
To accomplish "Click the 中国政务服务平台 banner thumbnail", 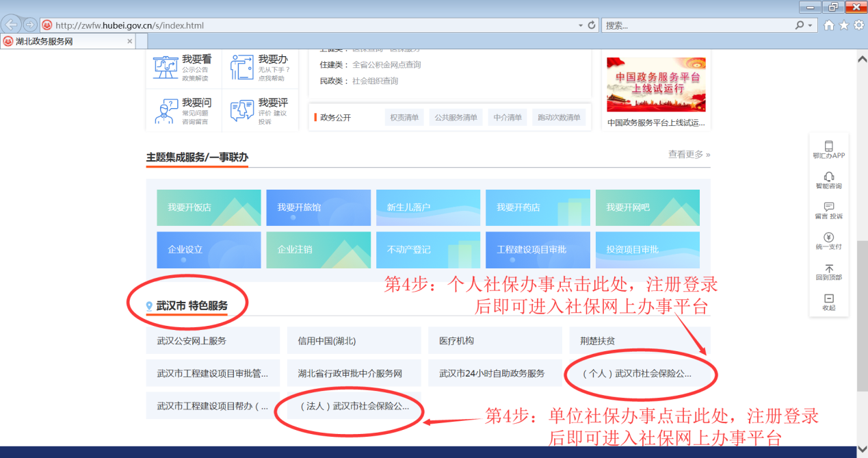I will pos(656,84).
